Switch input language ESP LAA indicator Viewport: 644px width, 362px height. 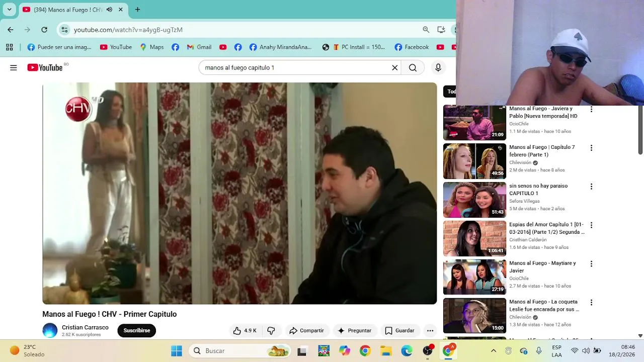coord(557,351)
